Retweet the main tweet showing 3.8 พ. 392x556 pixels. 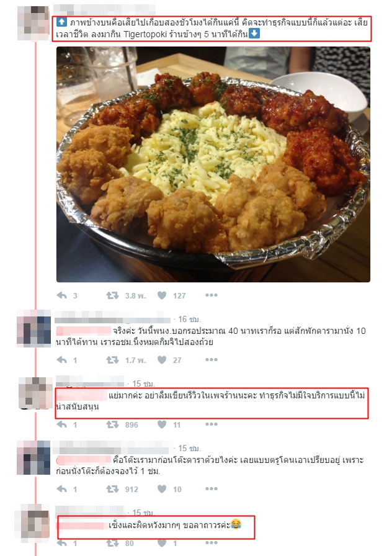click(x=113, y=295)
